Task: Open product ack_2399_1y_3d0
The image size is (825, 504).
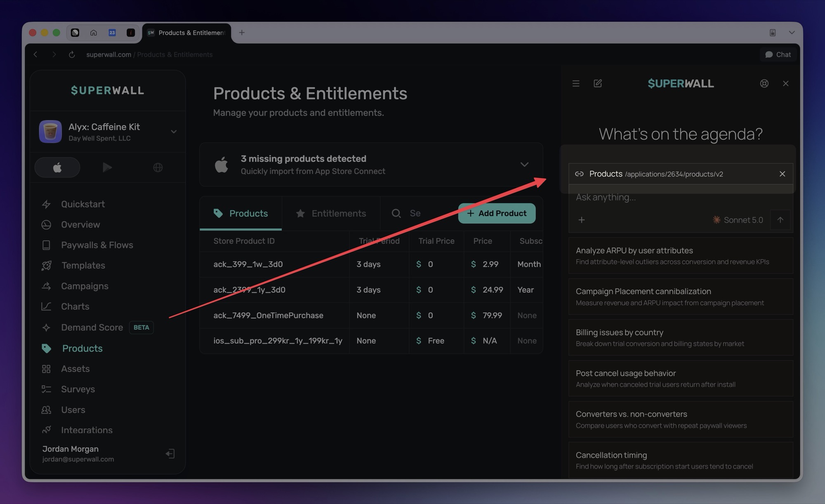Action: pos(249,290)
